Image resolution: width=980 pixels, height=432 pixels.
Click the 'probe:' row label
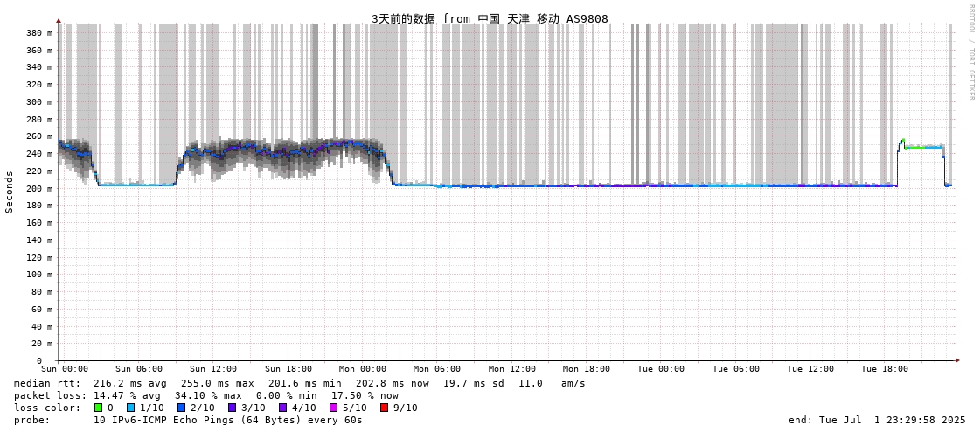pyautogui.click(x=31, y=420)
